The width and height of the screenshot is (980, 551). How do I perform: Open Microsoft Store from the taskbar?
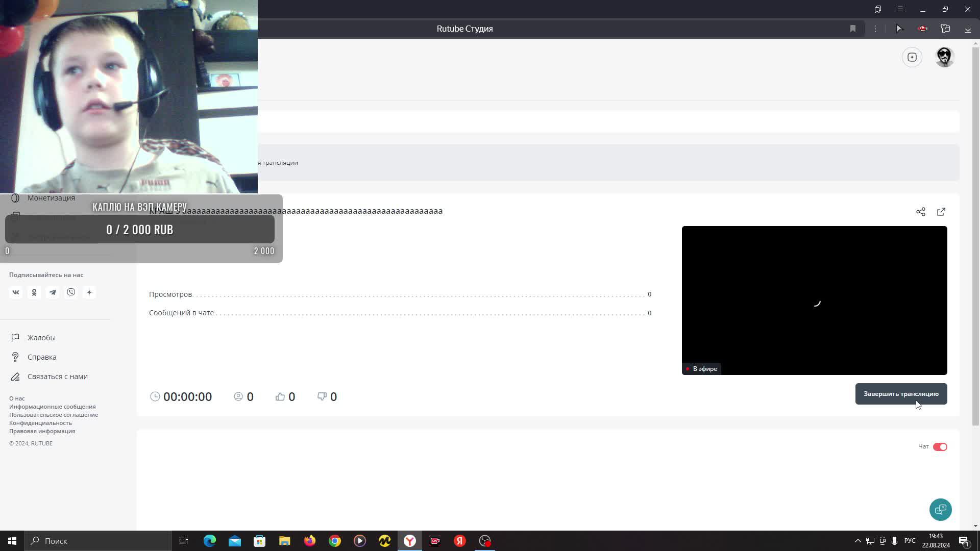click(260, 541)
